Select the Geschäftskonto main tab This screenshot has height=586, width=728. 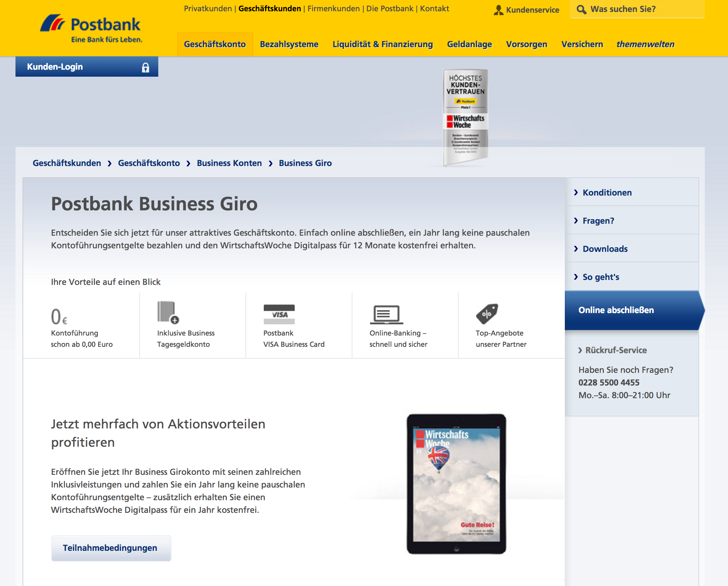[x=215, y=44]
